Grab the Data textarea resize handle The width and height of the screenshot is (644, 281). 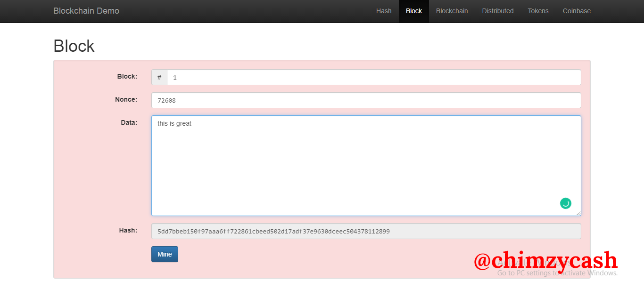tap(578, 213)
